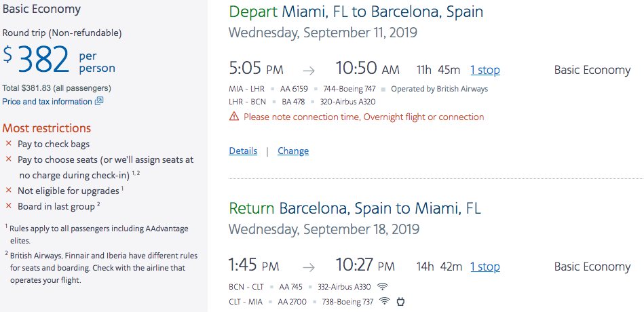The height and width of the screenshot is (312, 644).
Task: Click the arrow between 1:45 PM and 10:27 PM
Action: pyautogui.click(x=309, y=267)
